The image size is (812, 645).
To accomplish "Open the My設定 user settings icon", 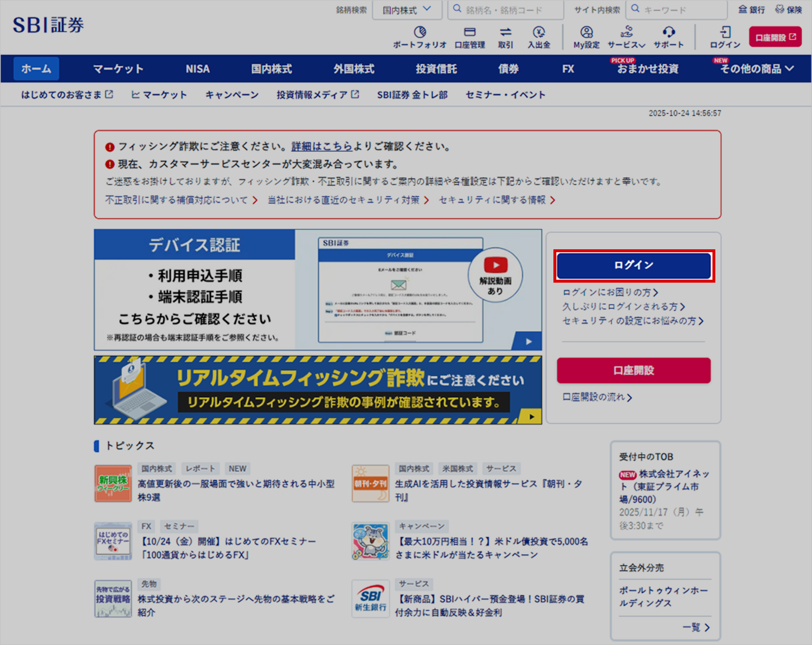I will (586, 32).
